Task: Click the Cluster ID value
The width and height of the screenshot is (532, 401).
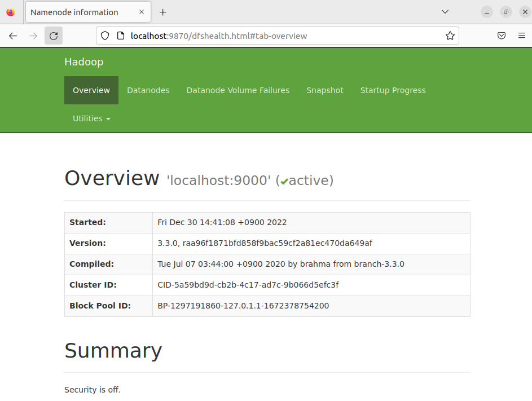Action: point(248,285)
